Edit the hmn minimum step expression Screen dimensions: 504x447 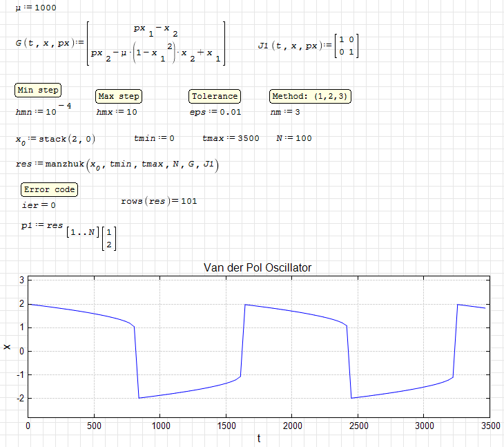pyautogui.click(x=43, y=110)
